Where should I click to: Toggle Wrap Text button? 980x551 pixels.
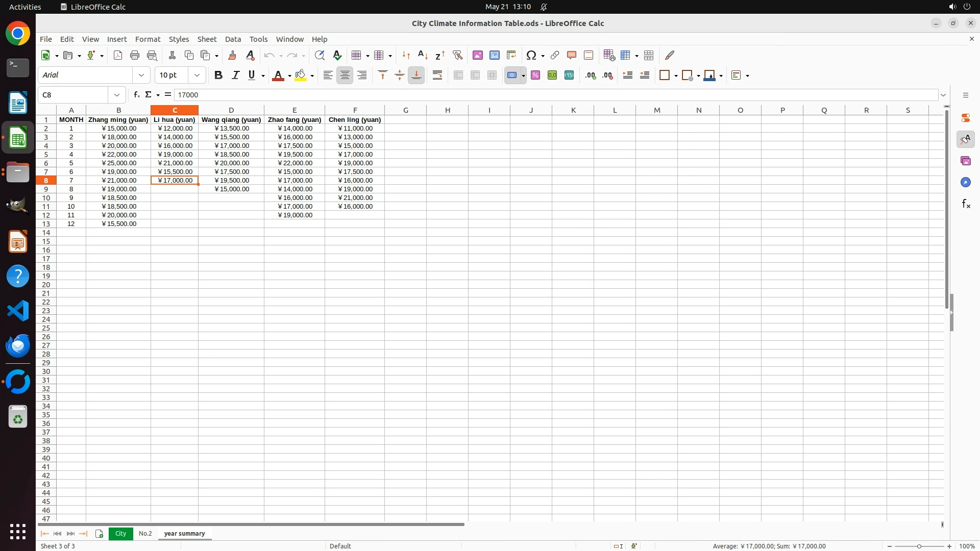click(437, 75)
